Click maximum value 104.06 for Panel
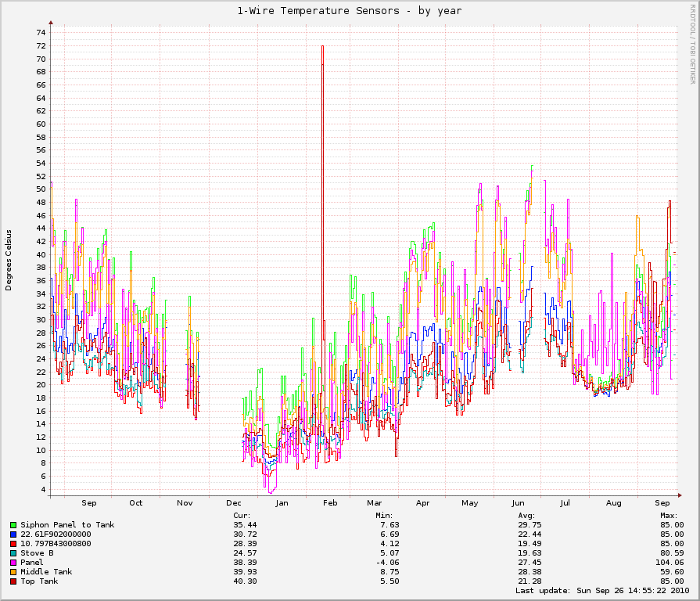The width and height of the screenshot is (700, 601). coord(669,563)
